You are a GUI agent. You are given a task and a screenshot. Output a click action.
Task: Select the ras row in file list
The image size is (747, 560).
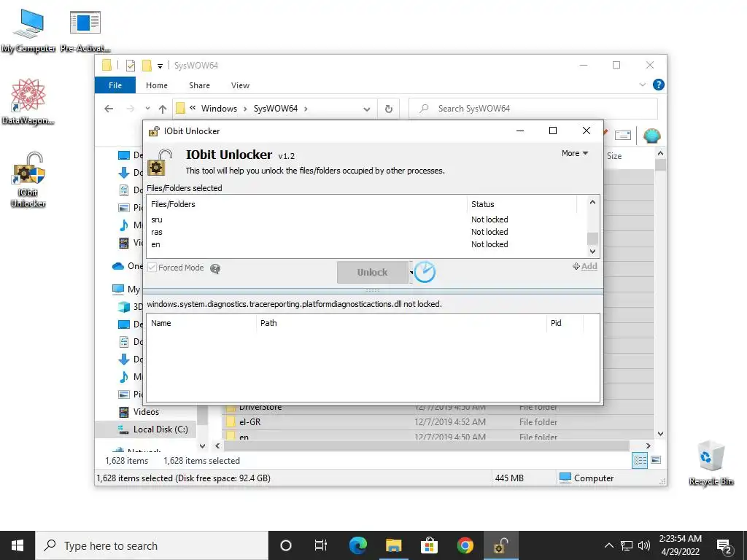366,232
